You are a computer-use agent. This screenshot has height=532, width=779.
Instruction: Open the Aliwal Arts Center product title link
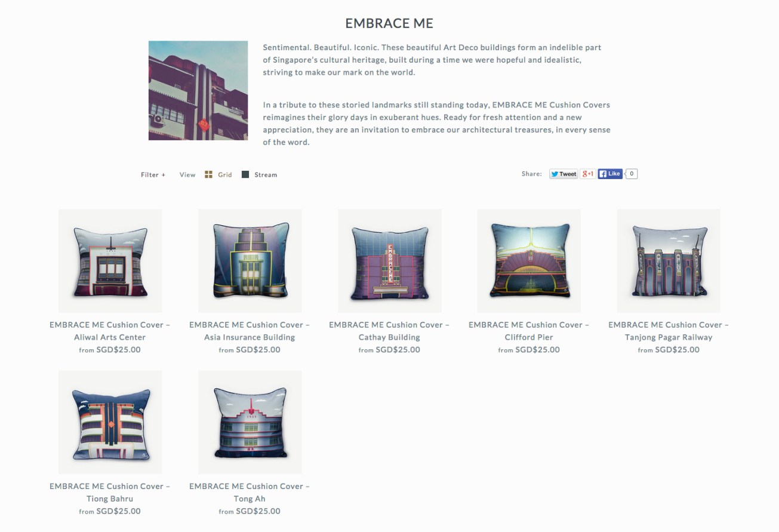coord(110,331)
